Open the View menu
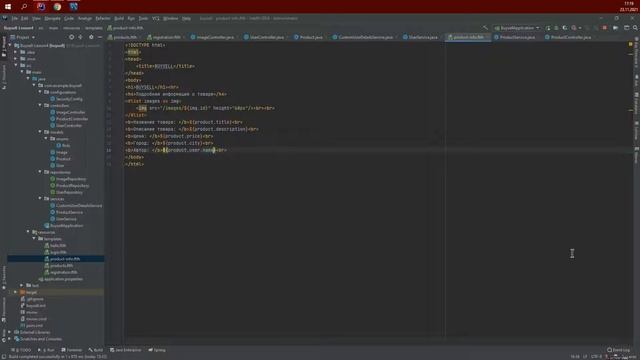640x360 pixels. point(36,18)
